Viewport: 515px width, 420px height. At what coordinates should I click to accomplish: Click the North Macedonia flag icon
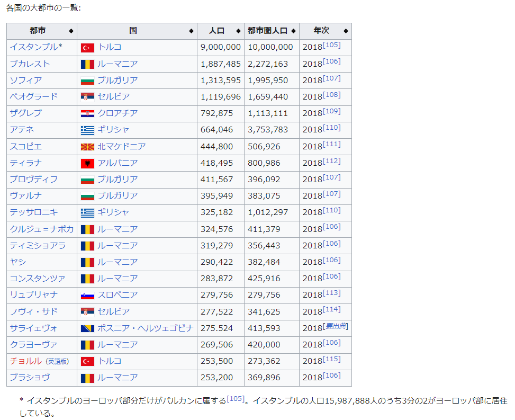tap(87, 147)
